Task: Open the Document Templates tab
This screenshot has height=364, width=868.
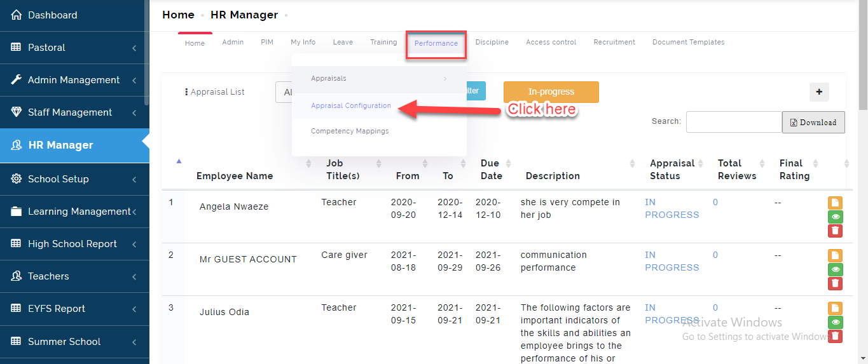Action: [688, 42]
